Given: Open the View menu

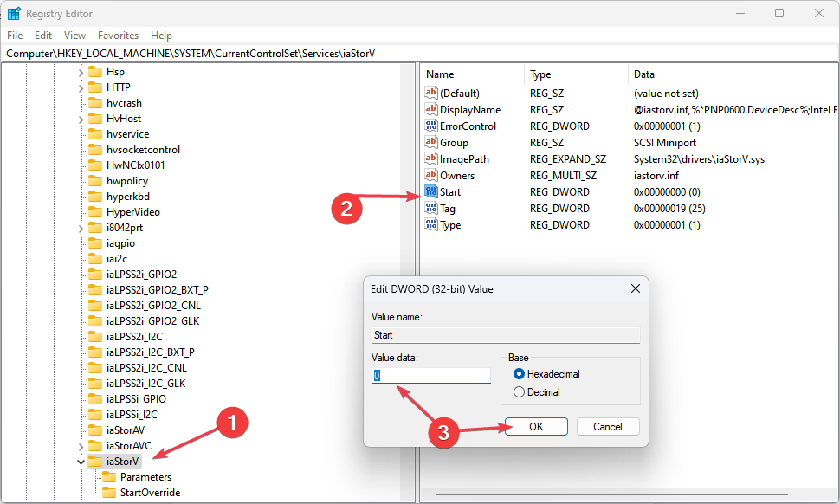Looking at the screenshot, I should pos(74,36).
